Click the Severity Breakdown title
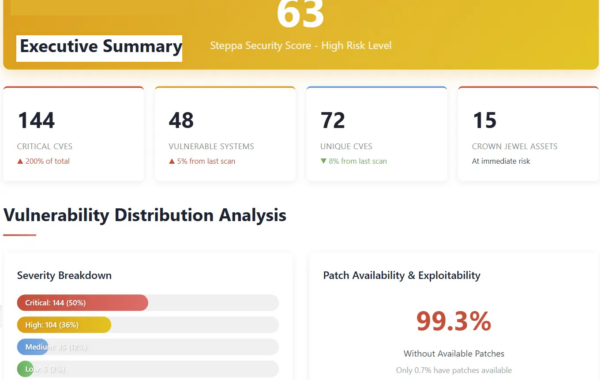 point(64,276)
